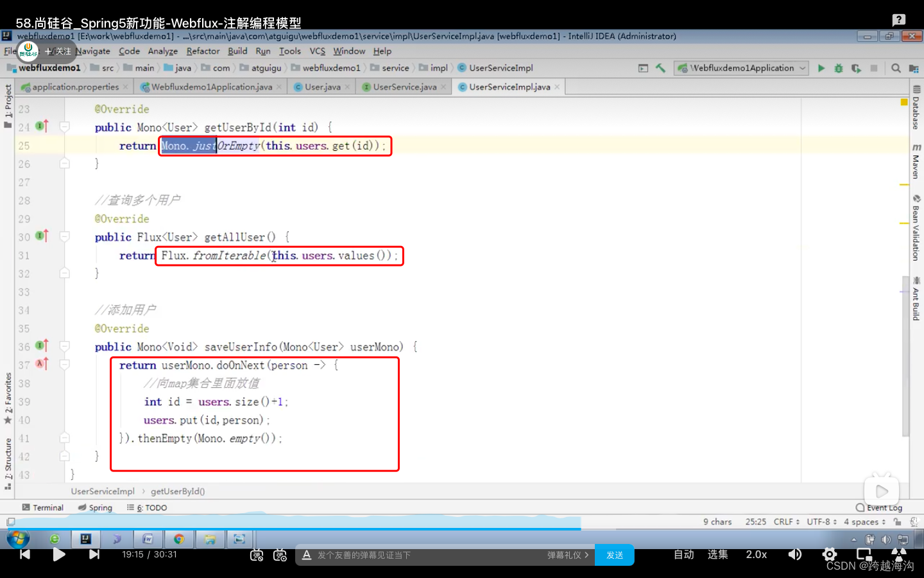Screen dimensions: 924x578
Task: Seek on the blue video progress bar
Action: [x=294, y=529]
